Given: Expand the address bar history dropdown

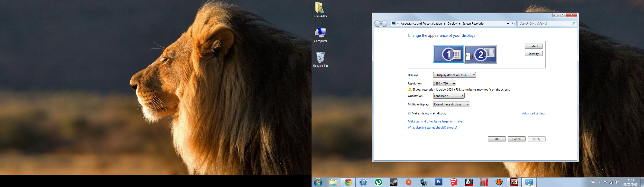Looking at the screenshot, I should [x=508, y=24].
